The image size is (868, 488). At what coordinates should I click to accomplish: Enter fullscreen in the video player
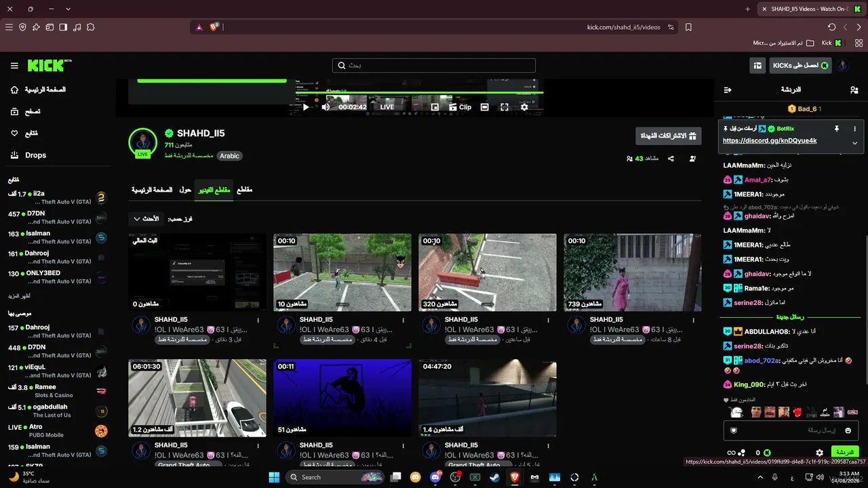click(505, 107)
